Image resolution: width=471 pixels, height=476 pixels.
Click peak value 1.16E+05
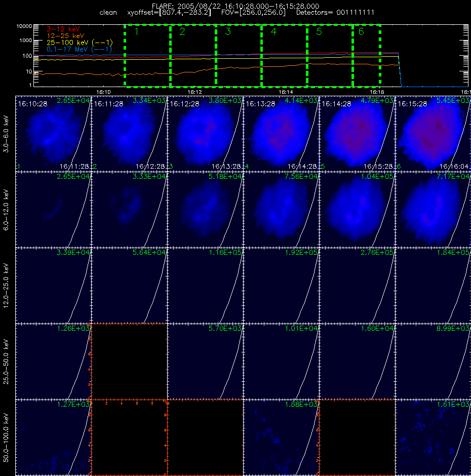(225, 252)
